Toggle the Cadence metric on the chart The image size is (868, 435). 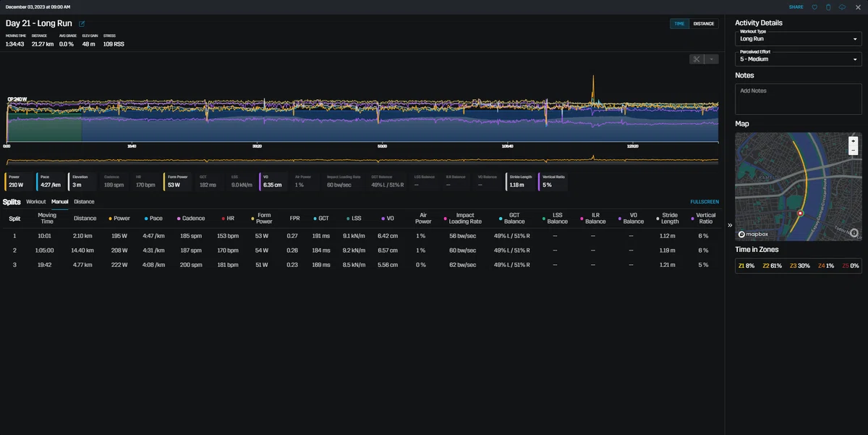114,182
